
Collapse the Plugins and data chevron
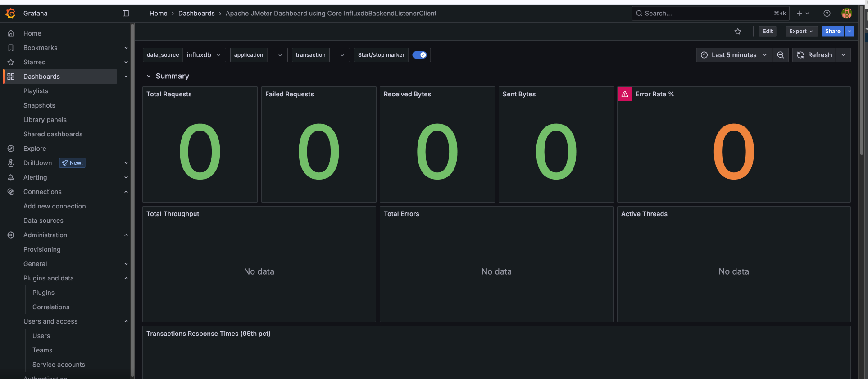click(x=126, y=278)
